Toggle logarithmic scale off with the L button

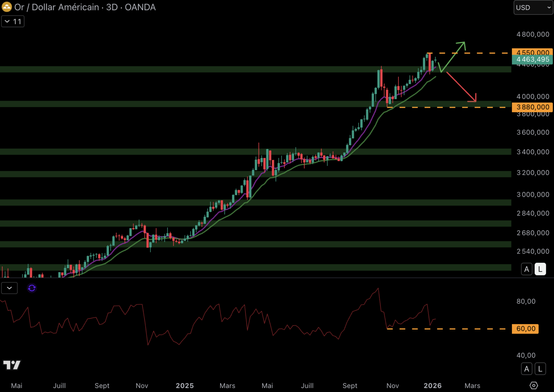[540, 269]
